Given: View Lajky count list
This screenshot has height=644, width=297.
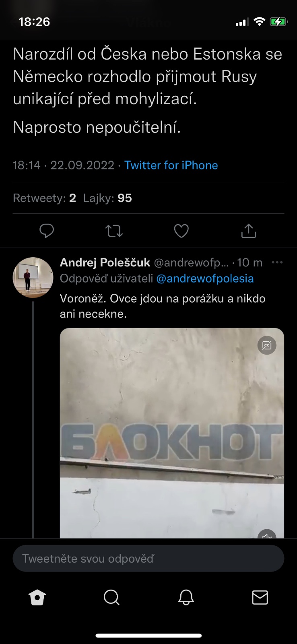Looking at the screenshot, I should click(x=107, y=198).
